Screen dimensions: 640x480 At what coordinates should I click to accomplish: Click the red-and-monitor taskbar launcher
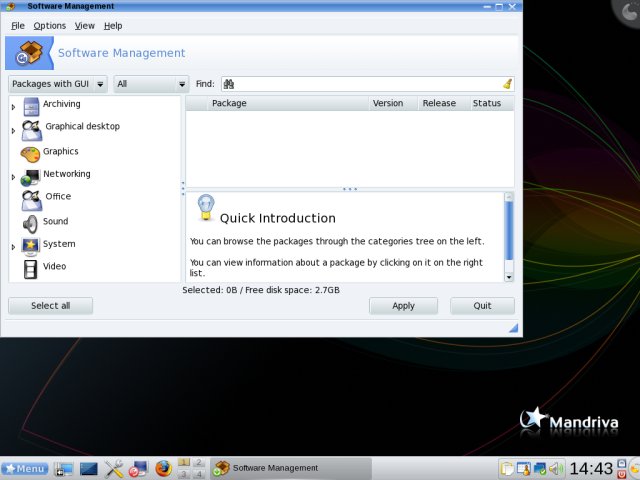138,469
